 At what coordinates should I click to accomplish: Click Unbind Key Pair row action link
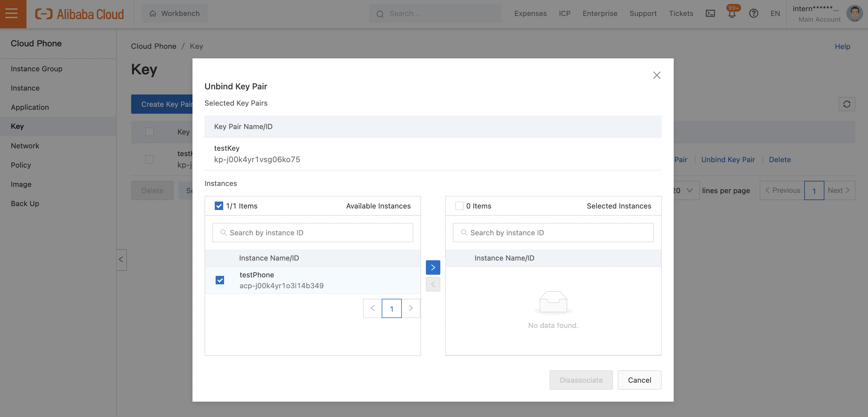click(x=728, y=159)
